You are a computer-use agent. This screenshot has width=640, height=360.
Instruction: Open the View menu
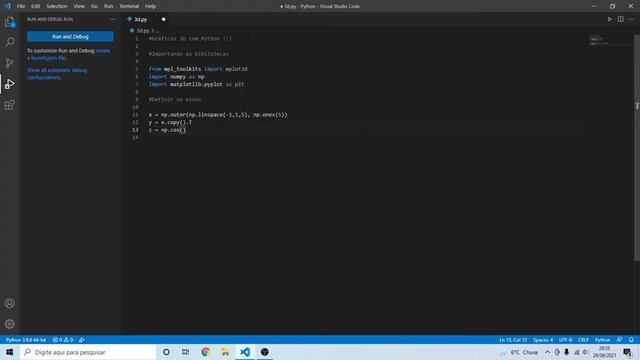(79, 6)
